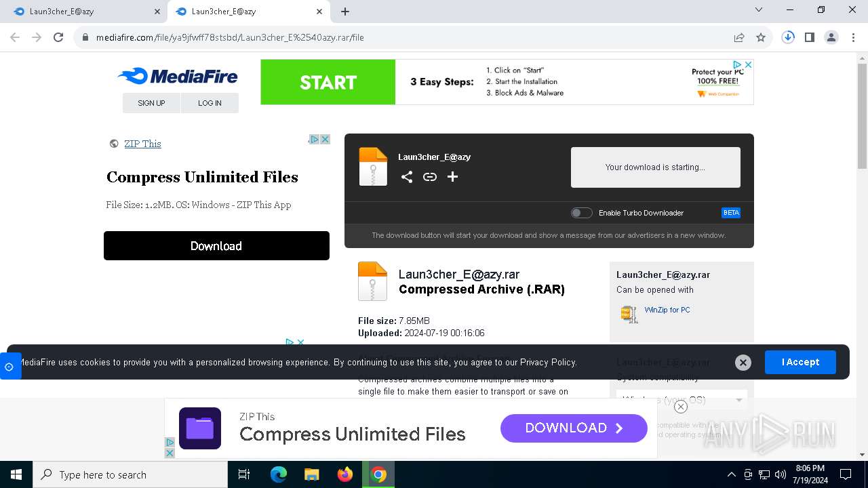Open the Windows Start menu

(16, 474)
